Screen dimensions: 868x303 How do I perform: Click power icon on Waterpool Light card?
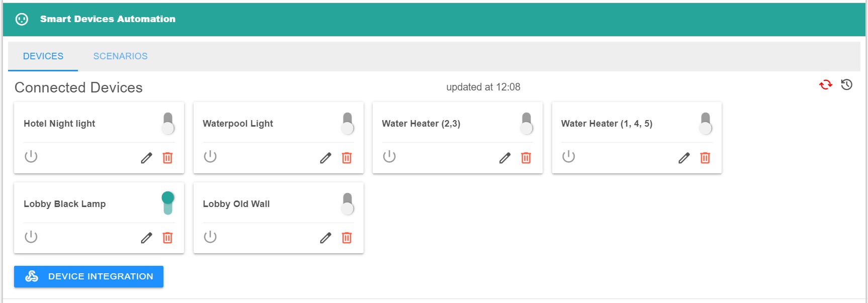tap(210, 157)
